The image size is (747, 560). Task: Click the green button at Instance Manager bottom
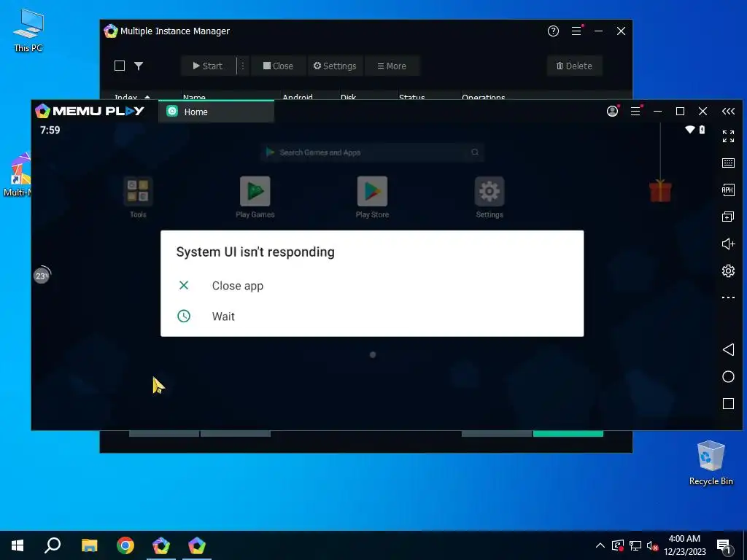pos(568,434)
